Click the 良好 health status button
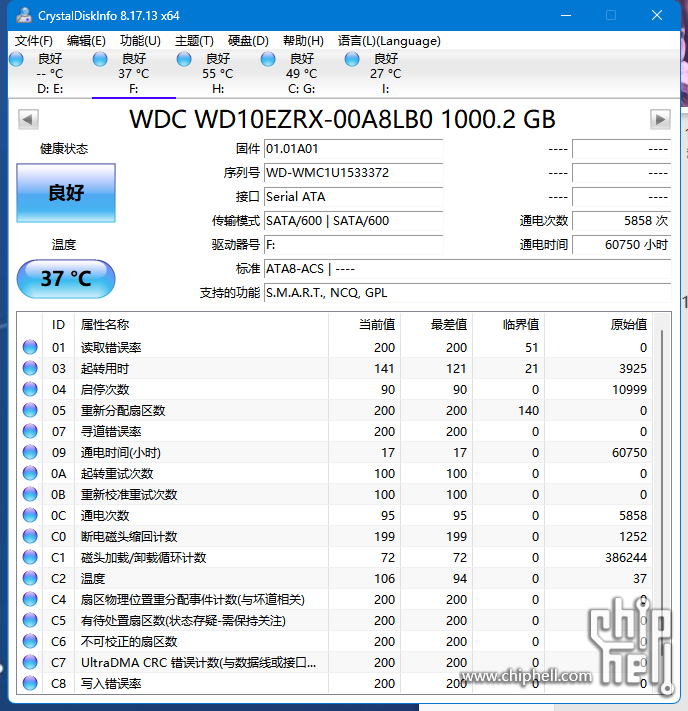This screenshot has width=688, height=711. click(x=66, y=193)
